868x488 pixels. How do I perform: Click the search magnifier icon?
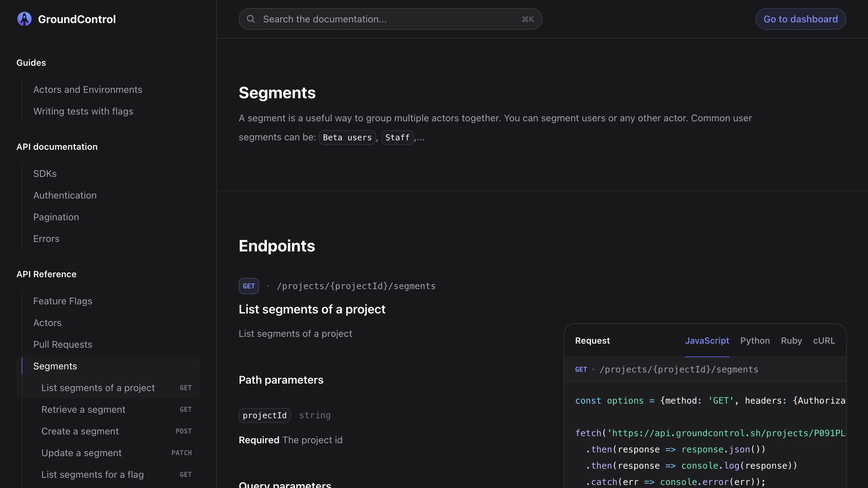[x=251, y=19]
